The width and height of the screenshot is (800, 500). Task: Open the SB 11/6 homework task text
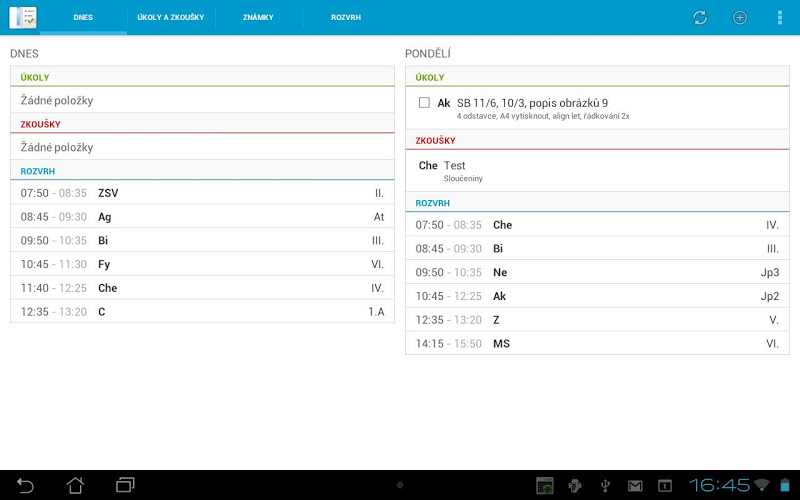[532, 103]
